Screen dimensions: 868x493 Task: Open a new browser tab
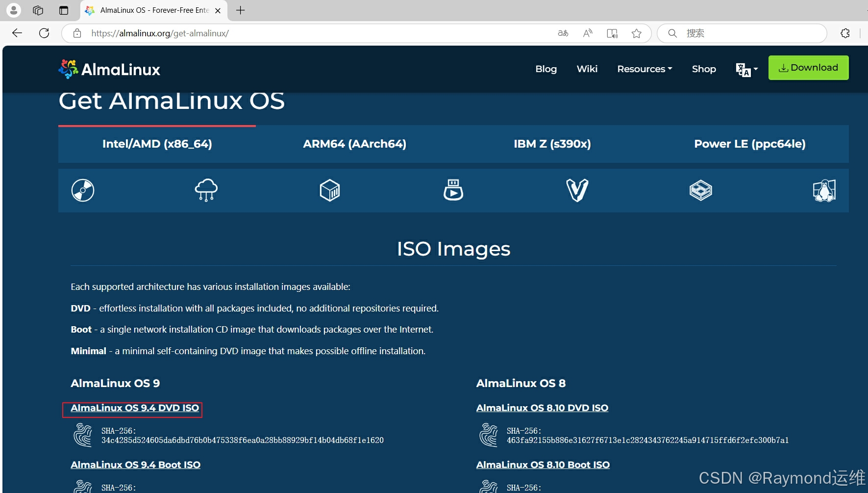[x=241, y=10]
